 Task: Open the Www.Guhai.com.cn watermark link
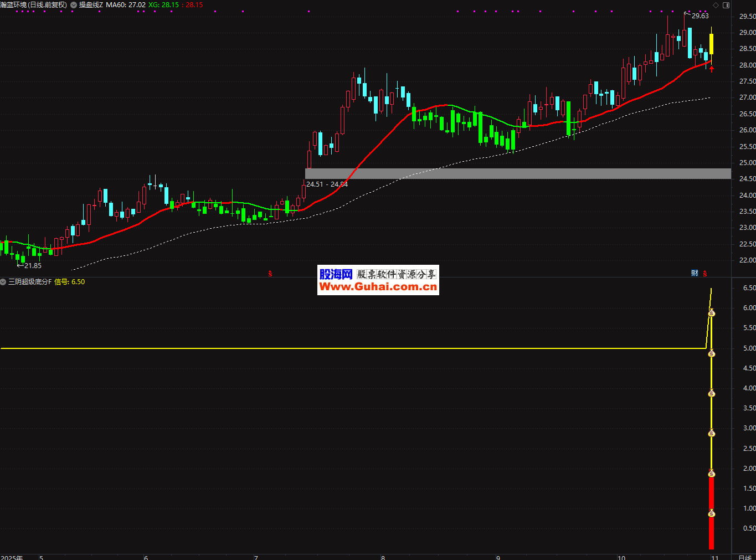[x=378, y=286]
